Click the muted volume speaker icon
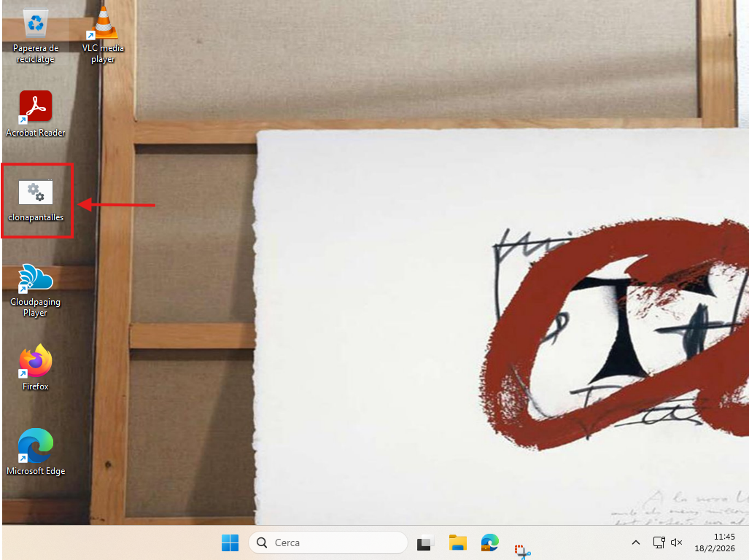The image size is (749, 560). [676, 542]
